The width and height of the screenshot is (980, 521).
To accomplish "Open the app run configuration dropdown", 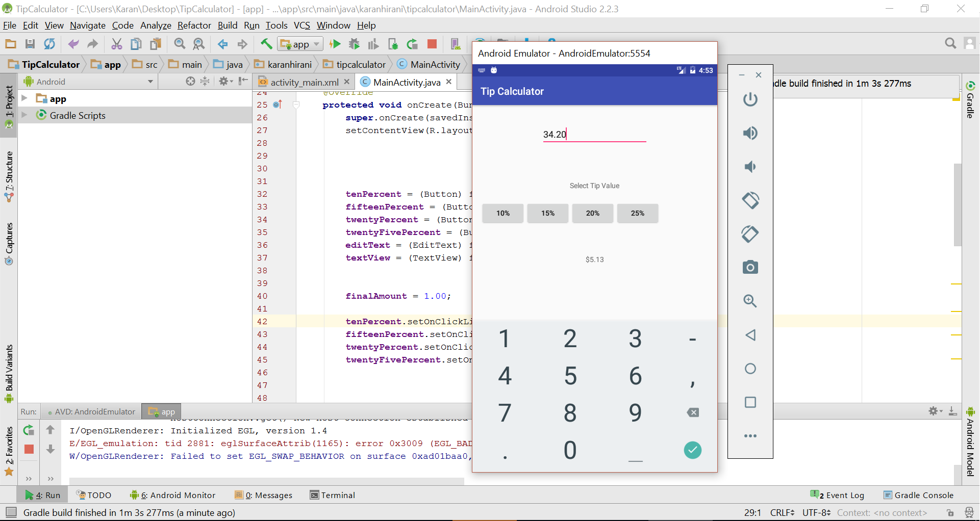I will click(x=300, y=44).
